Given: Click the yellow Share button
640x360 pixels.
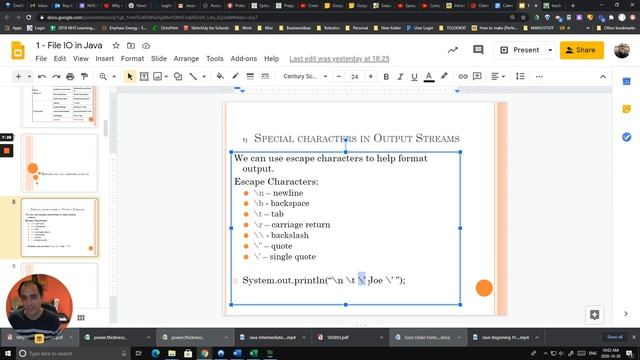Looking at the screenshot, I should click(582, 50).
